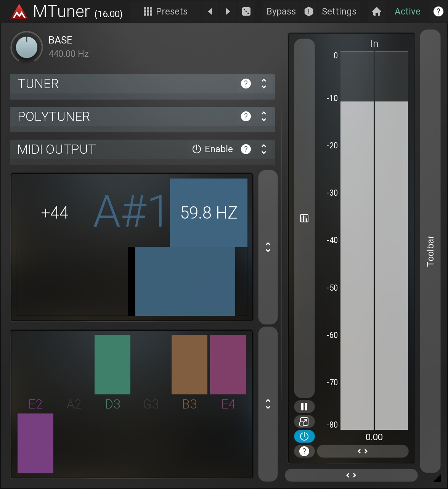
Task: Click the +44 cents deviation readout
Action: (55, 212)
